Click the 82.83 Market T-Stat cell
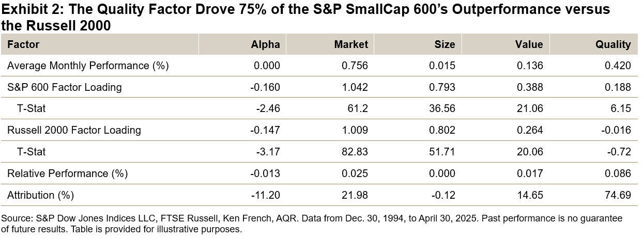This screenshot has height=239, width=644. click(356, 152)
